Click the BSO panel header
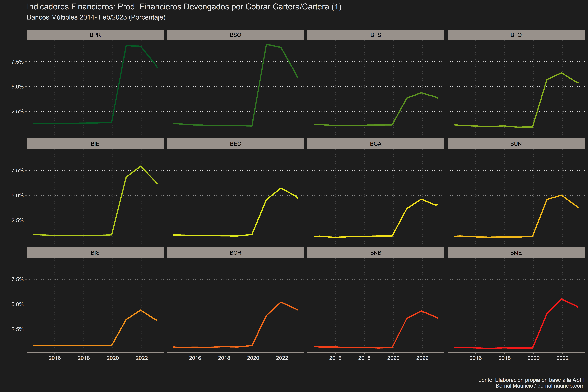The width and height of the screenshot is (588, 392). pyautogui.click(x=235, y=35)
